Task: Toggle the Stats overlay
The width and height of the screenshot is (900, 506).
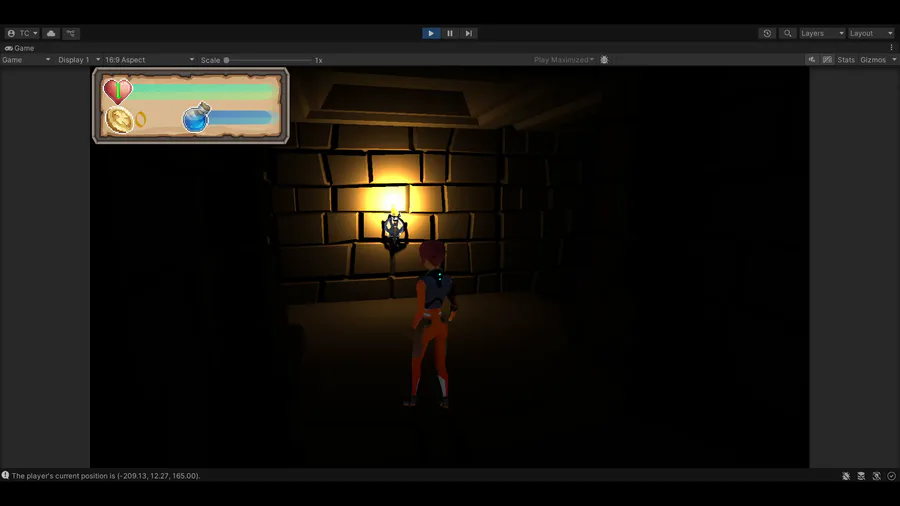Action: point(845,60)
